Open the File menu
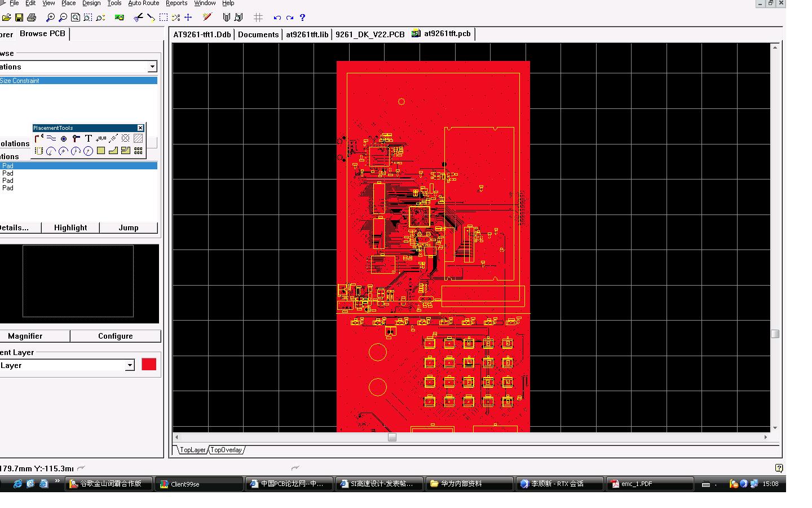This screenshot has width=812, height=508. [14, 3]
